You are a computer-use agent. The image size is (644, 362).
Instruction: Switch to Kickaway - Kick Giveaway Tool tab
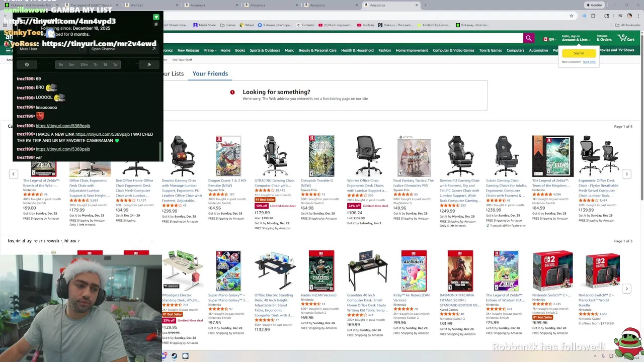[31, 5]
